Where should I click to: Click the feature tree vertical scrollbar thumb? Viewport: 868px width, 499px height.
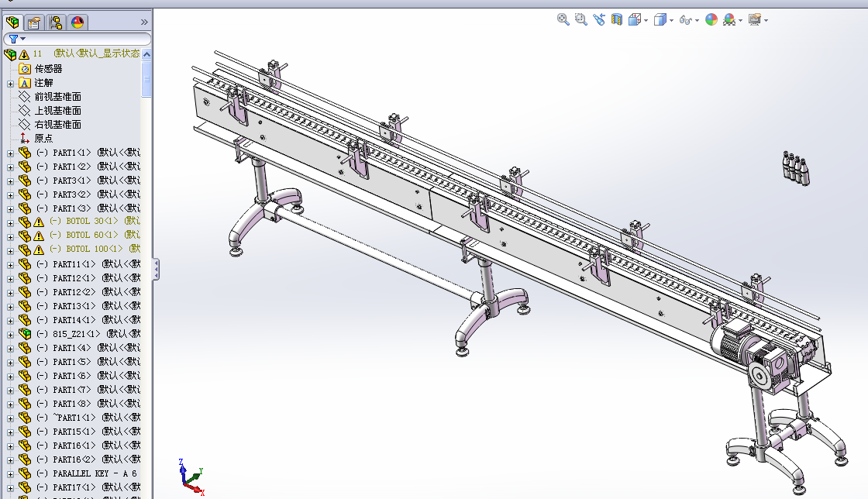click(146, 79)
